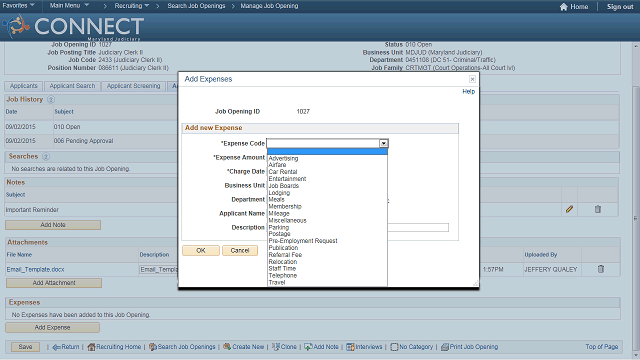Click the Interviews icon in bottom toolbar

pos(350,347)
